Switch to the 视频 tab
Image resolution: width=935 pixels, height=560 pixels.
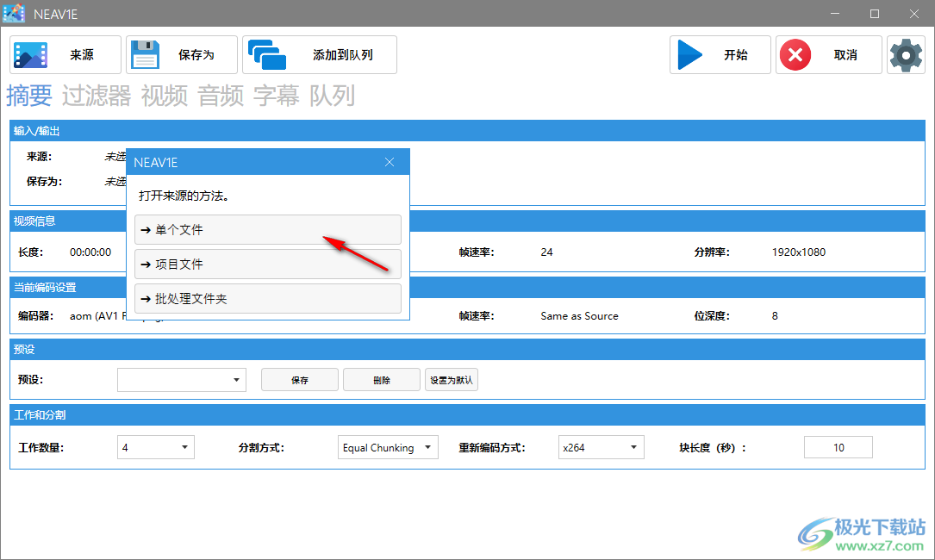[x=165, y=96]
